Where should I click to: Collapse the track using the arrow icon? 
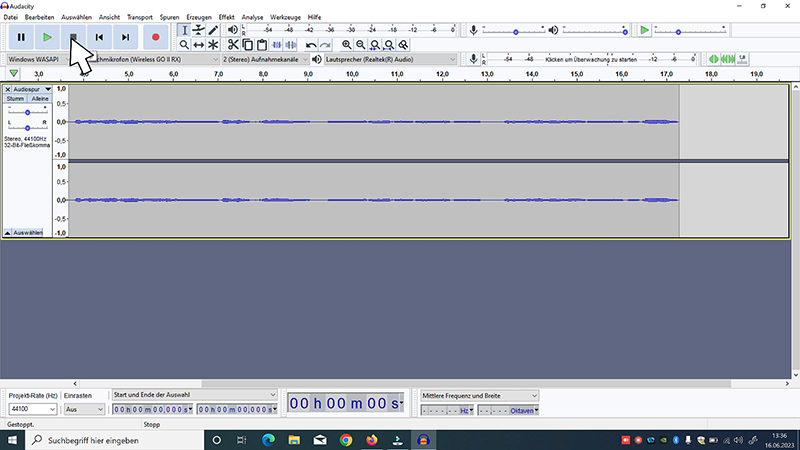[x=8, y=233]
